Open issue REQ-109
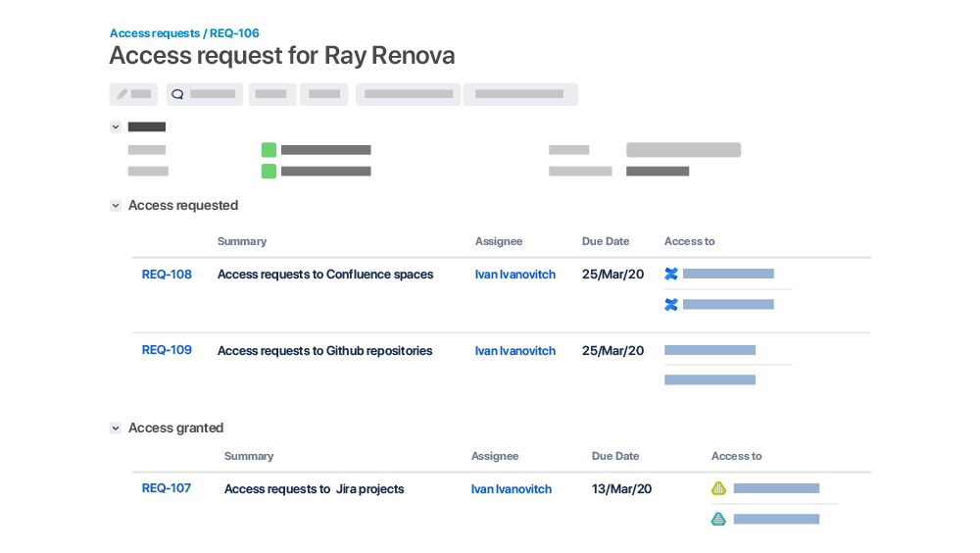Viewport: 980px width, 553px height. click(x=167, y=350)
